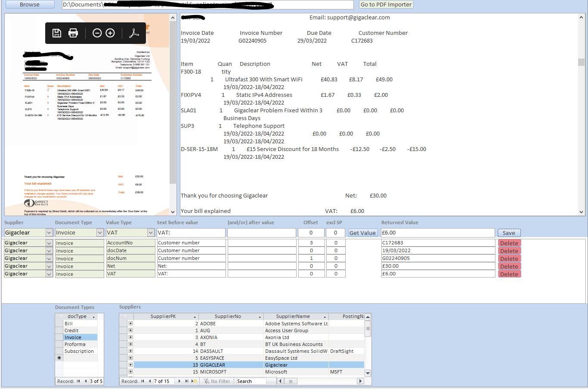Image resolution: width=588 pixels, height=389 pixels.
Task: Expand the ADOBE supplier row
Action: coord(130,324)
